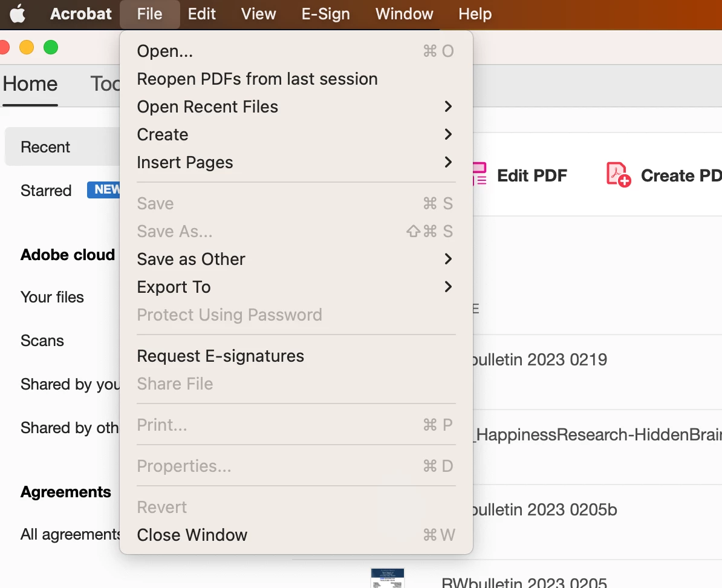Open the E-Sign menu

click(x=325, y=14)
